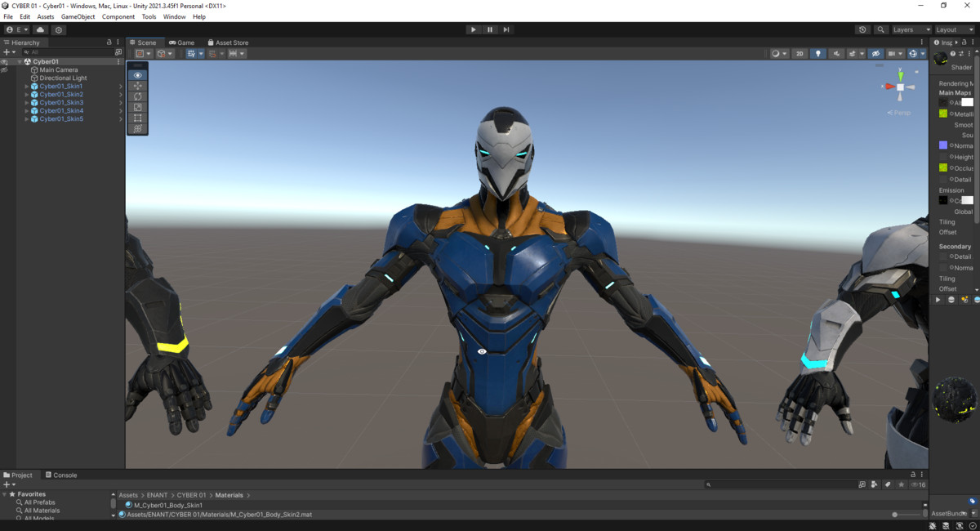
Task: Enable the Normal Map in the Inspector
Action: click(x=951, y=145)
